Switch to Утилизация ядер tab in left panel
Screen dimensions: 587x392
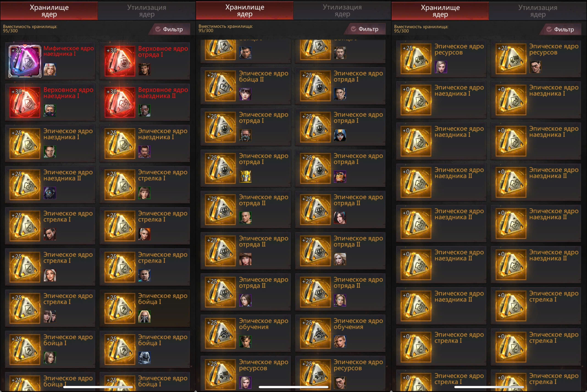click(x=147, y=11)
